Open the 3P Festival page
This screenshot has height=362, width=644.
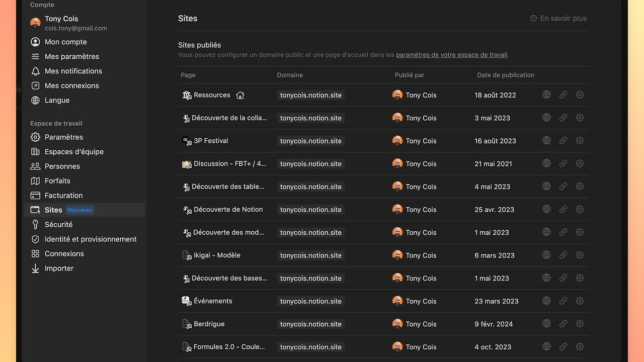point(211,141)
